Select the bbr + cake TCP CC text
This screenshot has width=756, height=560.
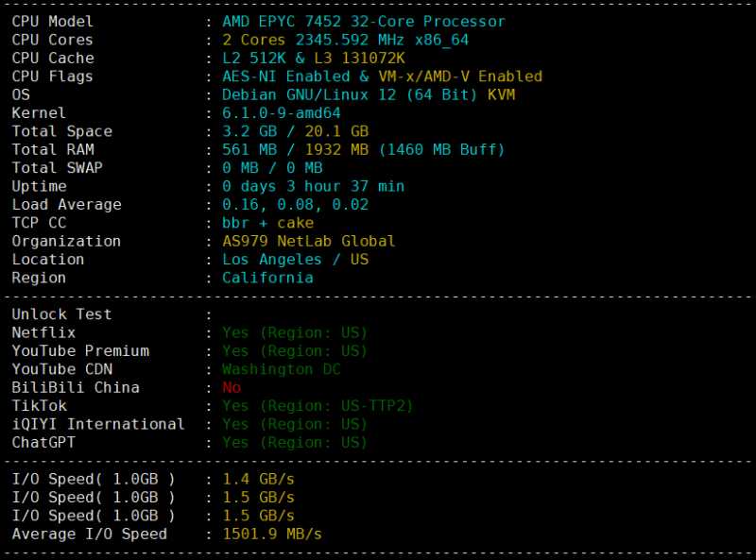(x=267, y=223)
